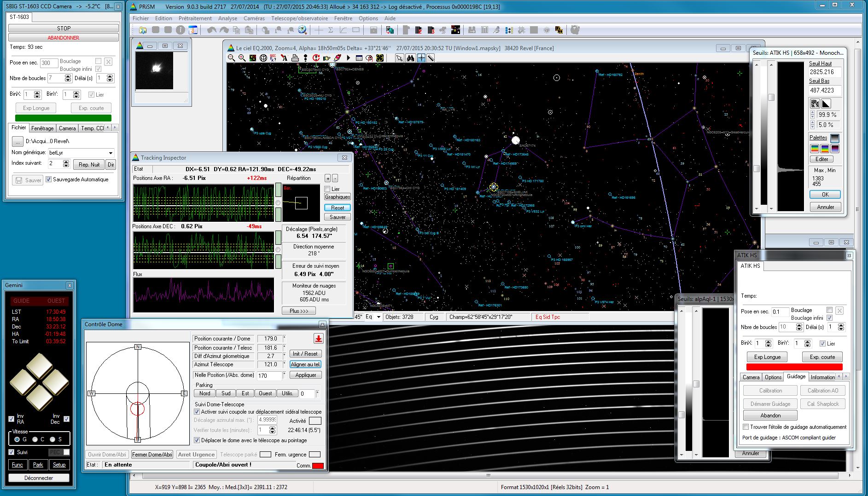Click the red download arrow in Contrôle Dome
The image size is (868, 496).
pyautogui.click(x=318, y=339)
